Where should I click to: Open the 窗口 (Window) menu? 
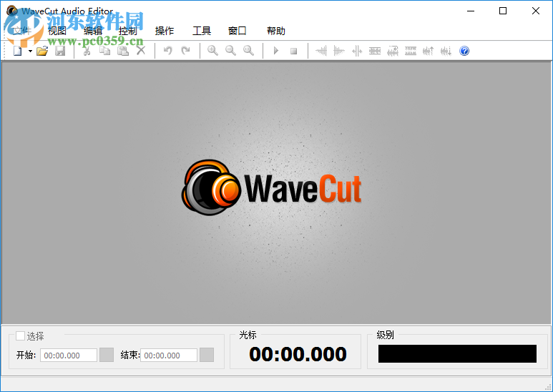point(237,31)
